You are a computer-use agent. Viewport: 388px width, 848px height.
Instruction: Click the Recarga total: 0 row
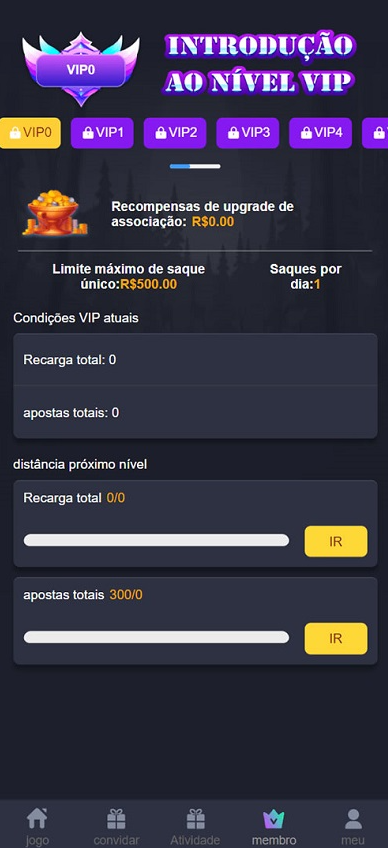pos(195,360)
